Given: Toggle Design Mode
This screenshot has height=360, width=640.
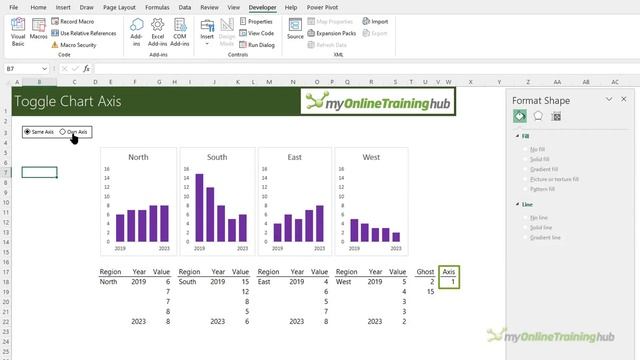Looking at the screenshot, I should [x=227, y=32].
